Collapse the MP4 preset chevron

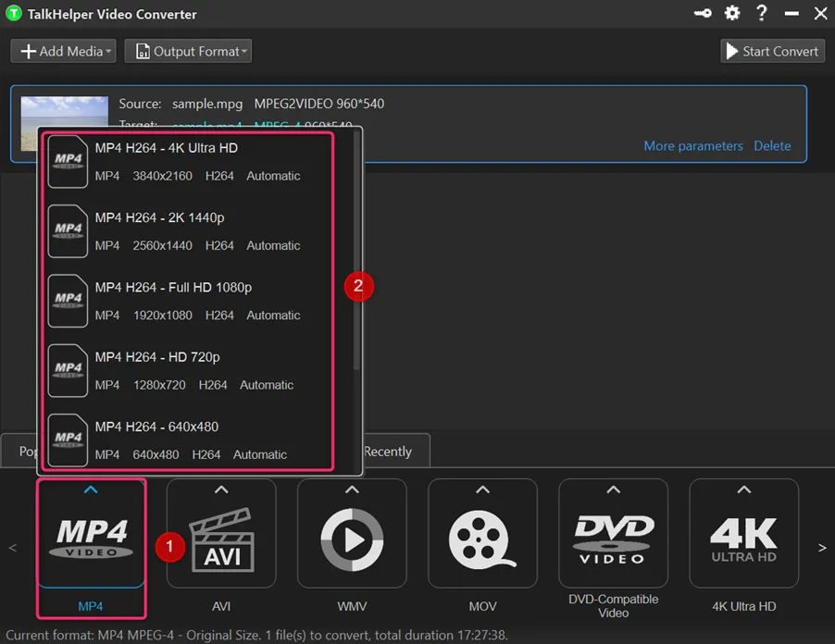91,489
